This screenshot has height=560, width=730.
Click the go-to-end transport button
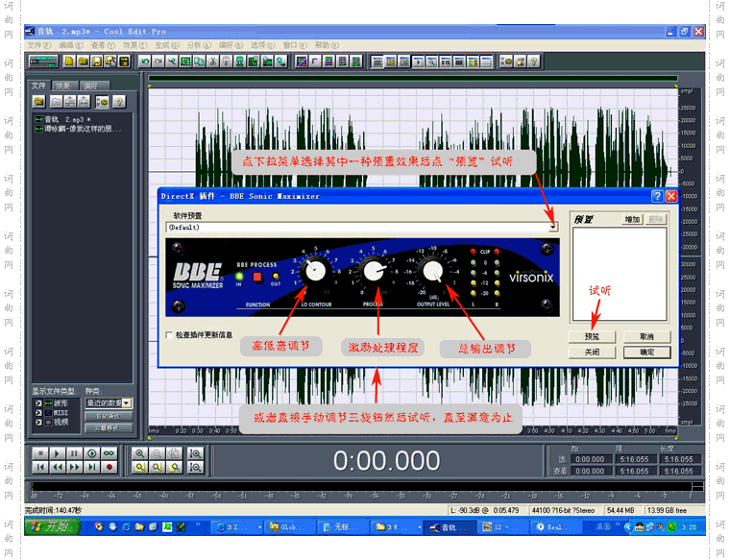click(91, 468)
